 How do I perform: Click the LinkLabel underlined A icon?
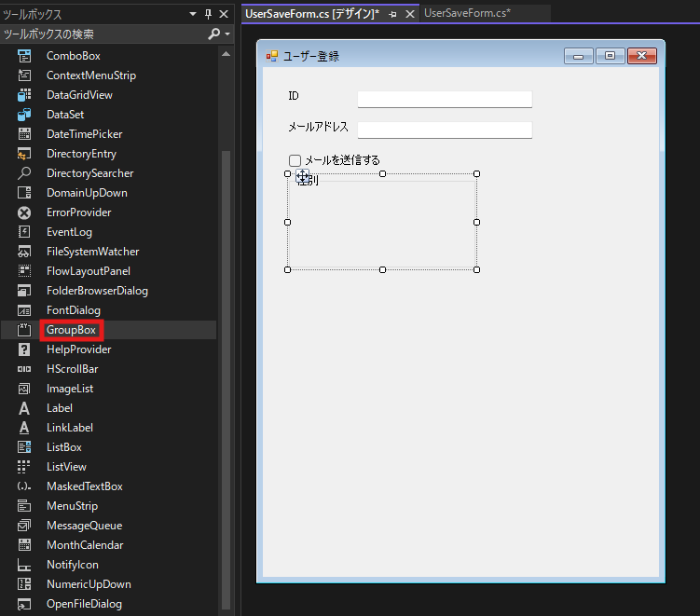(24, 428)
